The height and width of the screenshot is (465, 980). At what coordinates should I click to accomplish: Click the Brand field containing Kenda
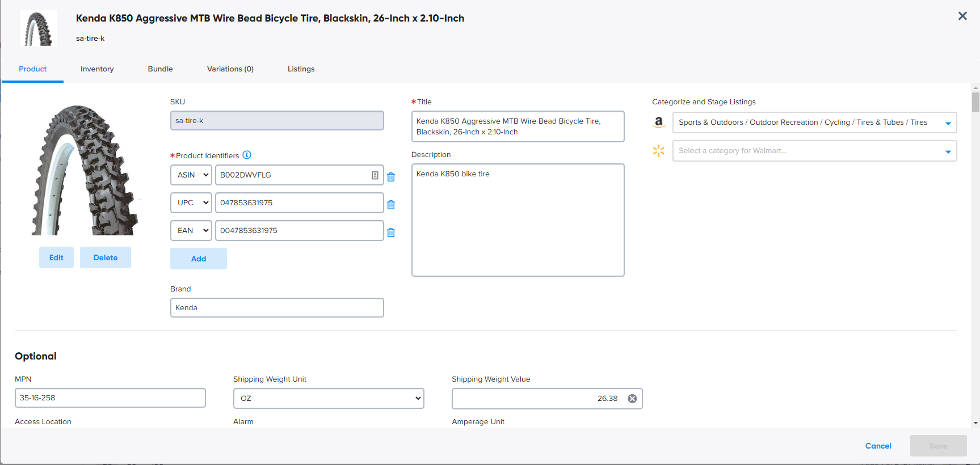(277, 308)
